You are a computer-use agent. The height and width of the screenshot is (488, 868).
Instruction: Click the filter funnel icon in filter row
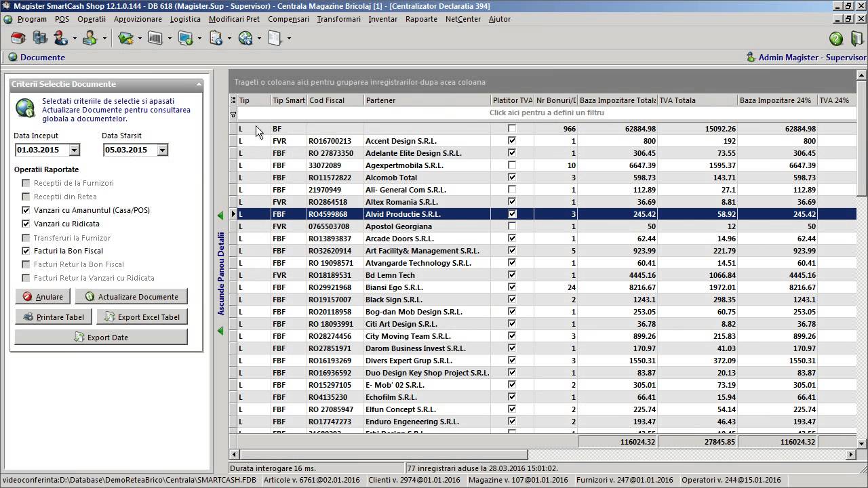pyautogui.click(x=233, y=114)
